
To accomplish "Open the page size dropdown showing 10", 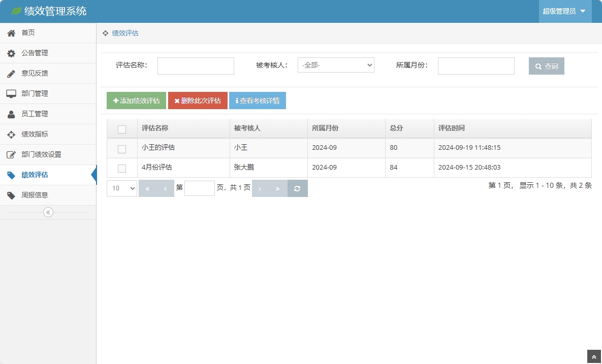I will pos(121,188).
